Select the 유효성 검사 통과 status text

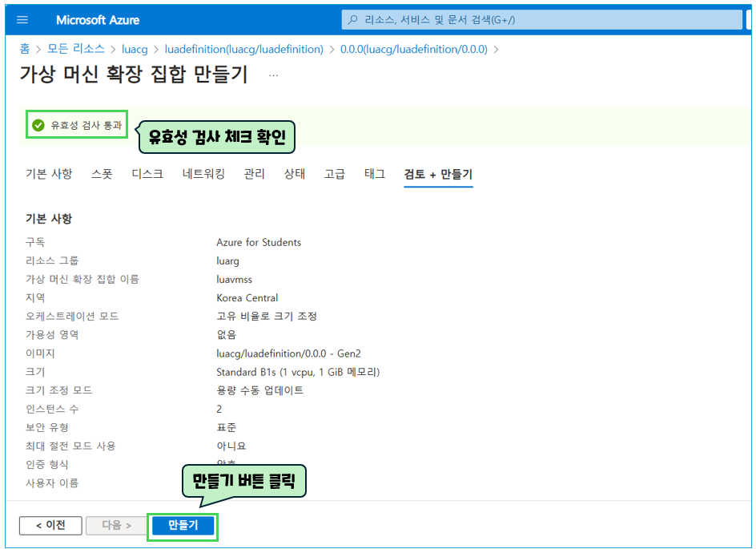point(86,126)
